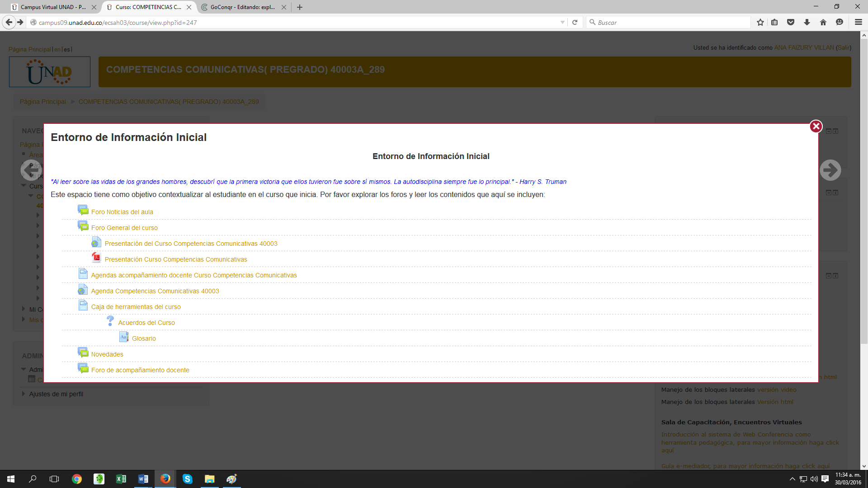Open Firefox bookmark star icon
Viewport: 868px width, 488px height.
(760, 23)
